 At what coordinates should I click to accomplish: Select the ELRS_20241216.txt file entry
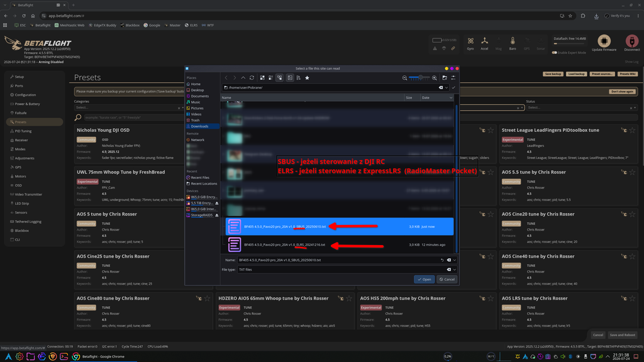tap(339, 244)
